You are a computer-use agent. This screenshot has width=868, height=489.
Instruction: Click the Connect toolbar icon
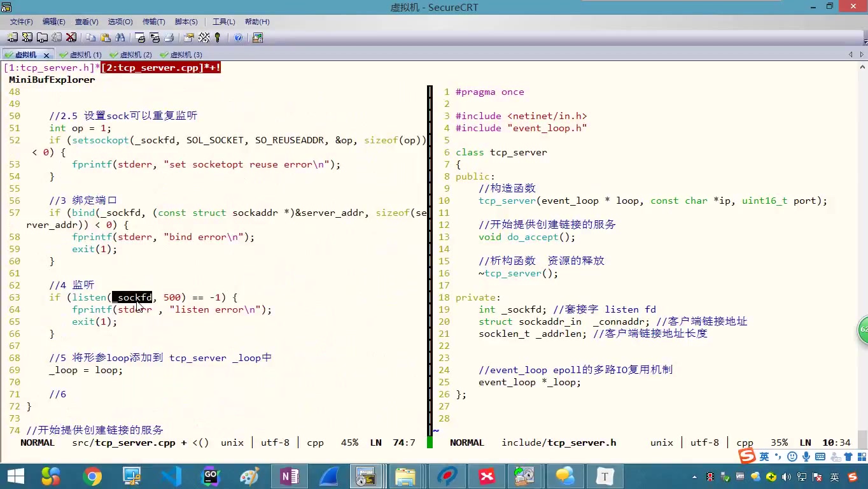[x=13, y=38]
